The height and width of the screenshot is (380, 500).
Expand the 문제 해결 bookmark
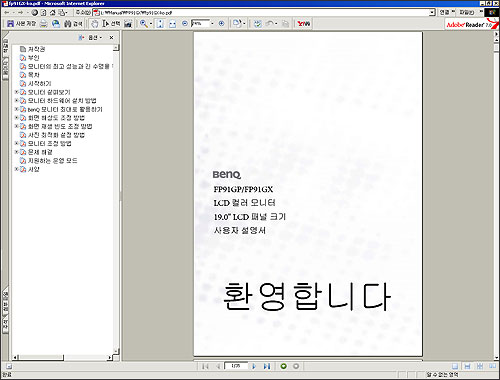click(x=16, y=151)
